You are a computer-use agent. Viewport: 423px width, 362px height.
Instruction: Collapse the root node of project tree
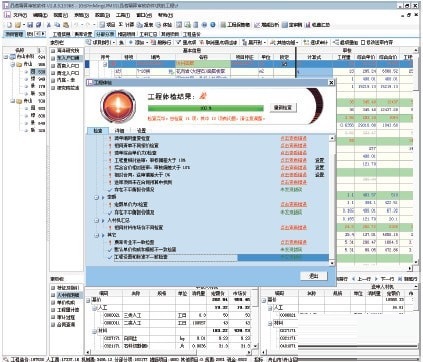tap(6, 57)
